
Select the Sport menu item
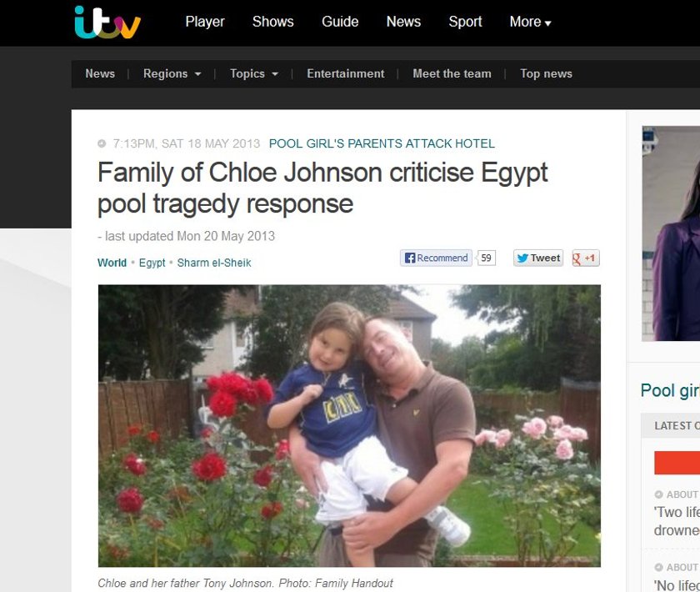tap(465, 22)
